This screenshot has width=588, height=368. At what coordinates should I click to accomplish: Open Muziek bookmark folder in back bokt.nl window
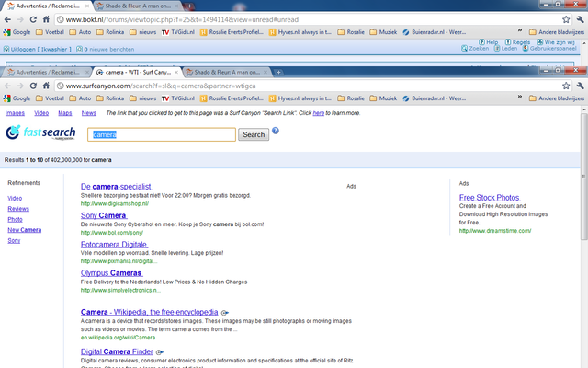coord(383,32)
